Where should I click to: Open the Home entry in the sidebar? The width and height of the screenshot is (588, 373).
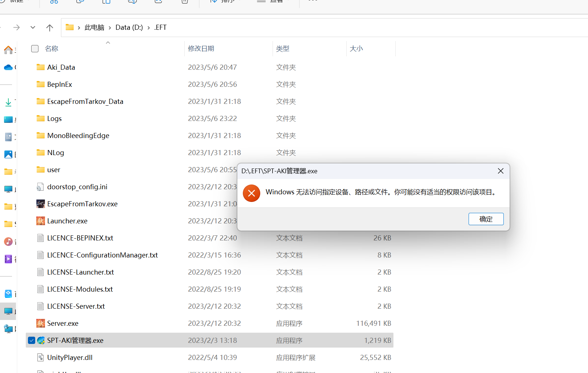[x=8, y=50]
